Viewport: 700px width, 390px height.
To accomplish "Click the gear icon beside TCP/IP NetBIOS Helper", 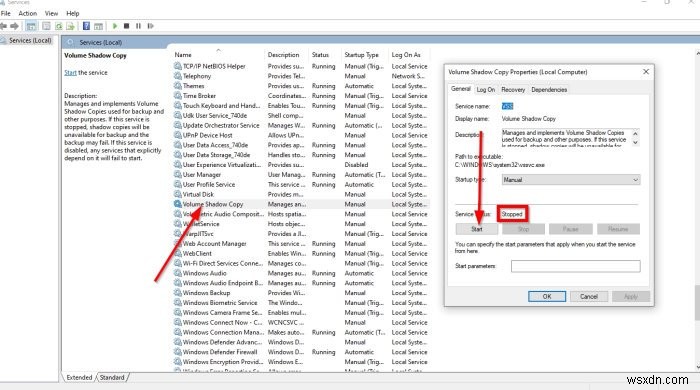I will click(178, 66).
